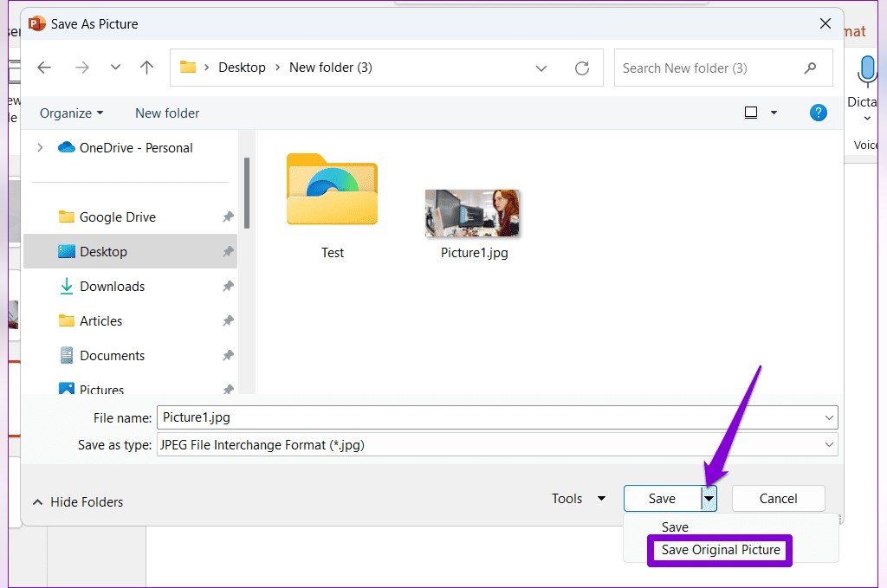Click the Dictate microphone icon in PowerPoint

866,71
